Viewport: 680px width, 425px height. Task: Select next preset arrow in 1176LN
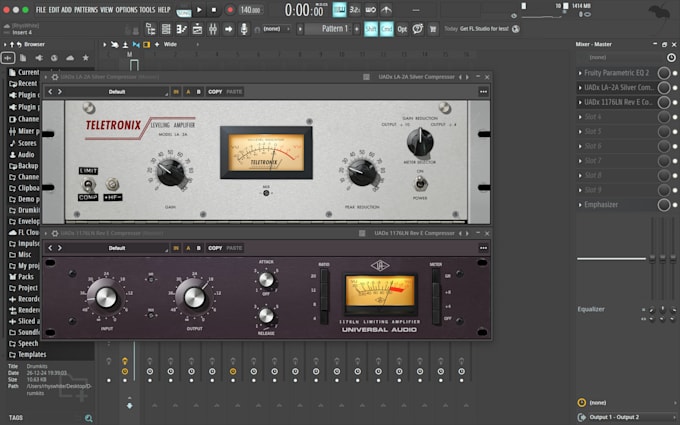60,248
